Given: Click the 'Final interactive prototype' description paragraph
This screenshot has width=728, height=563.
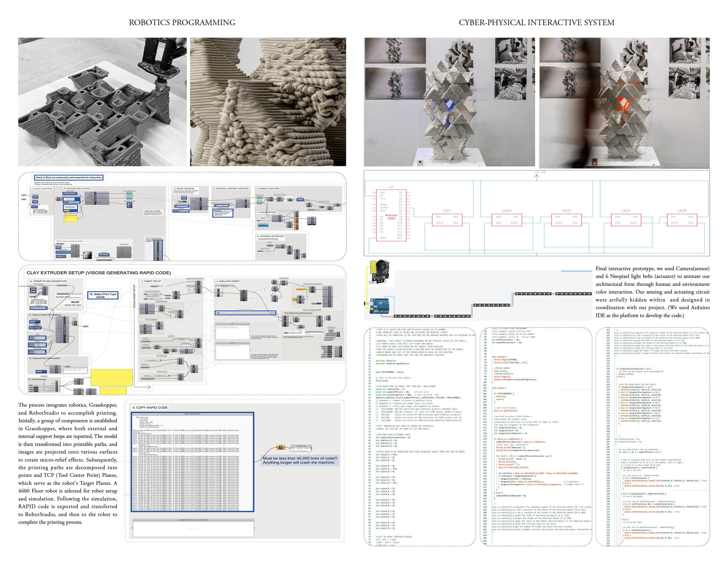Looking at the screenshot, I should pos(652,292).
